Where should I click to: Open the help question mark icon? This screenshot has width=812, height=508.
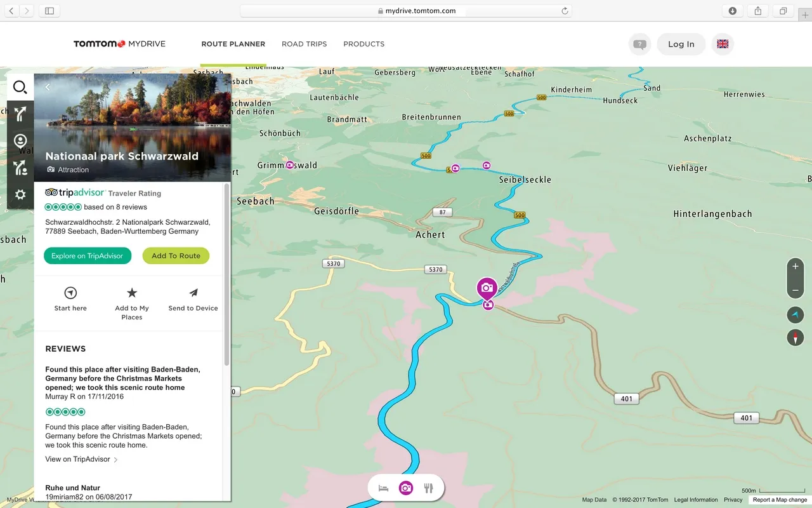[x=639, y=44]
